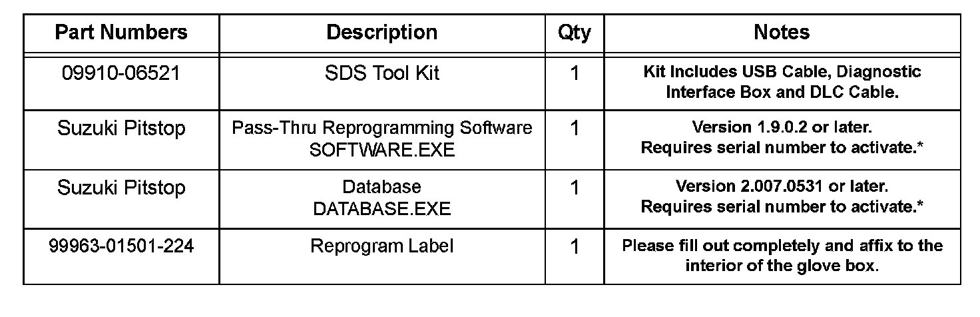
Task: Select the SOFTWARE.EXE file name
Action: (x=382, y=150)
